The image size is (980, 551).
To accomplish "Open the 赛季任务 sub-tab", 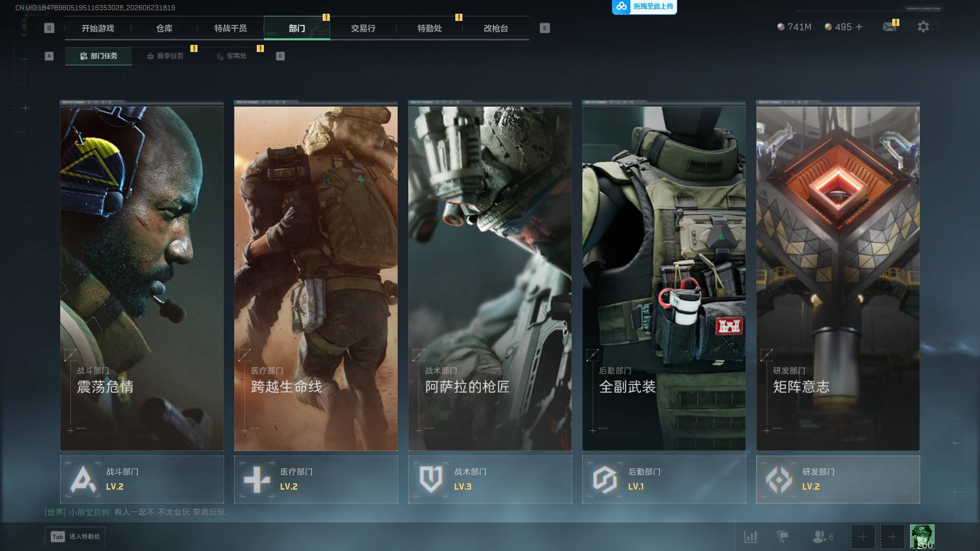I will [165, 56].
